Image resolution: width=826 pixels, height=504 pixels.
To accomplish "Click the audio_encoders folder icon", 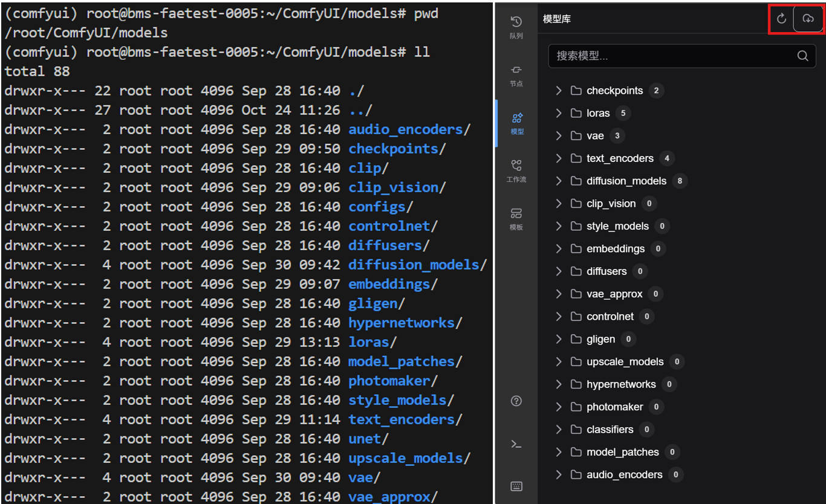I will point(576,474).
